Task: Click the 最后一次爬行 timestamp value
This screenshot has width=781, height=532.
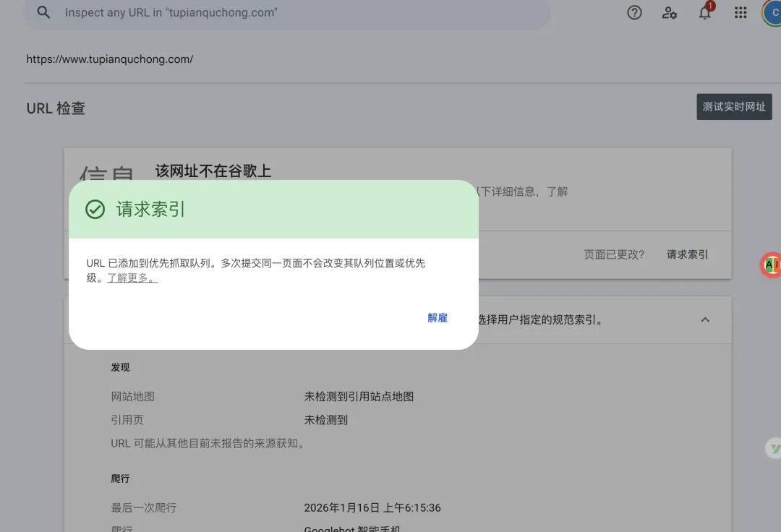Action: tap(372, 508)
